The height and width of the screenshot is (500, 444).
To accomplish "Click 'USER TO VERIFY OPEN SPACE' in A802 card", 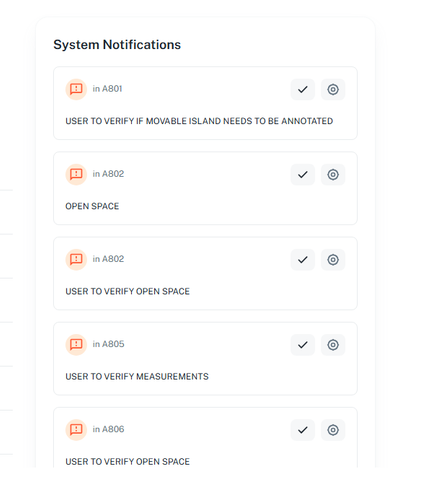I will 127,291.
